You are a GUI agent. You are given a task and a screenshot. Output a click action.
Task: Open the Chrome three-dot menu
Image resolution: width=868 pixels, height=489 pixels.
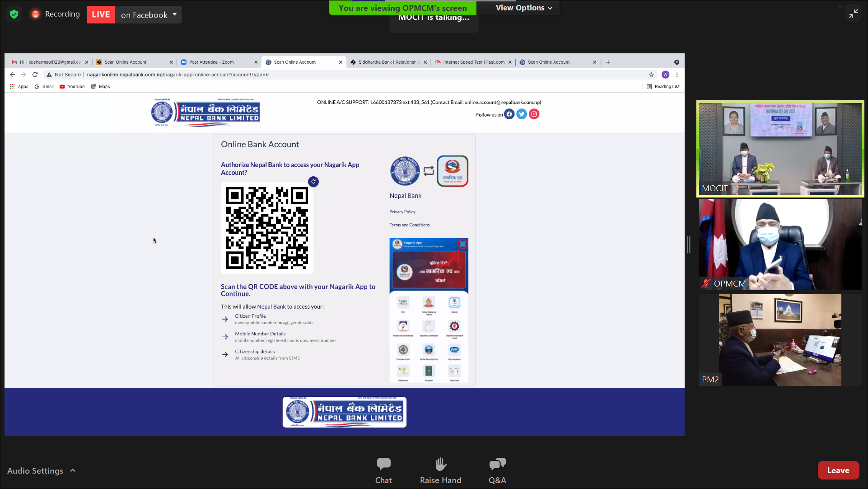click(x=677, y=75)
